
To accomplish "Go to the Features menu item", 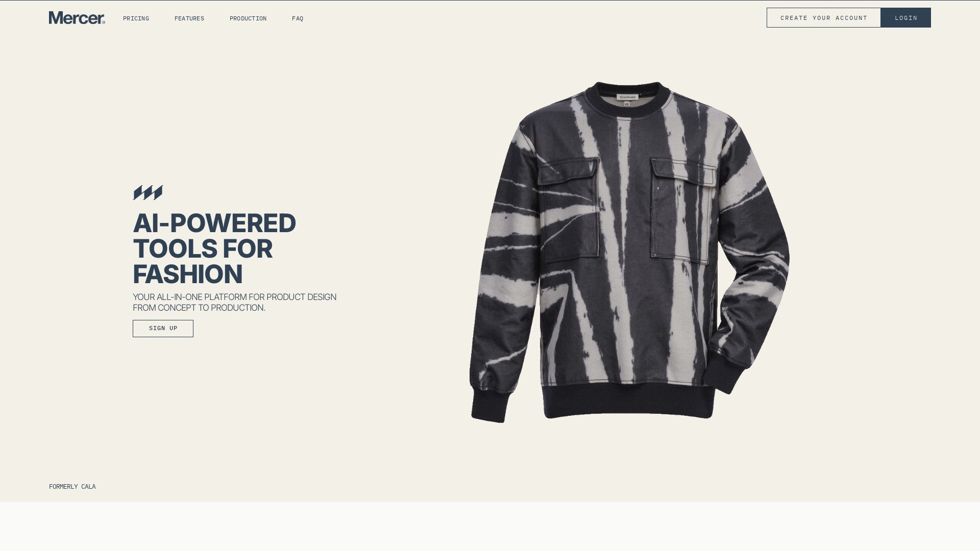I will (189, 18).
